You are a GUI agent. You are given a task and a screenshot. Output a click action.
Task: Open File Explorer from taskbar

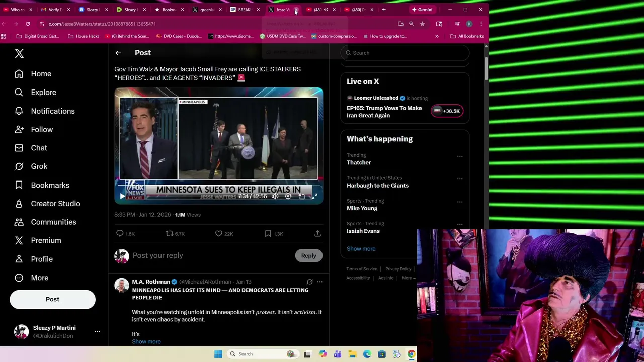point(352,354)
